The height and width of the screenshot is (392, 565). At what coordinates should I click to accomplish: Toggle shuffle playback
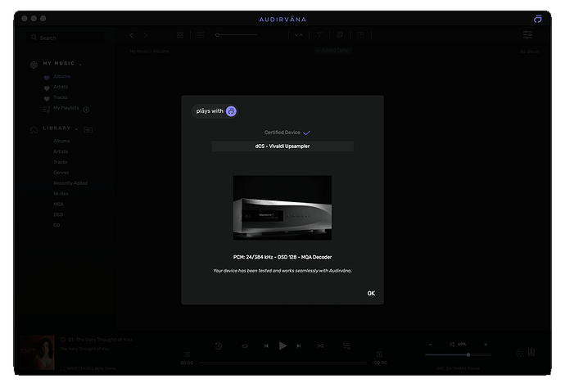pos(320,346)
